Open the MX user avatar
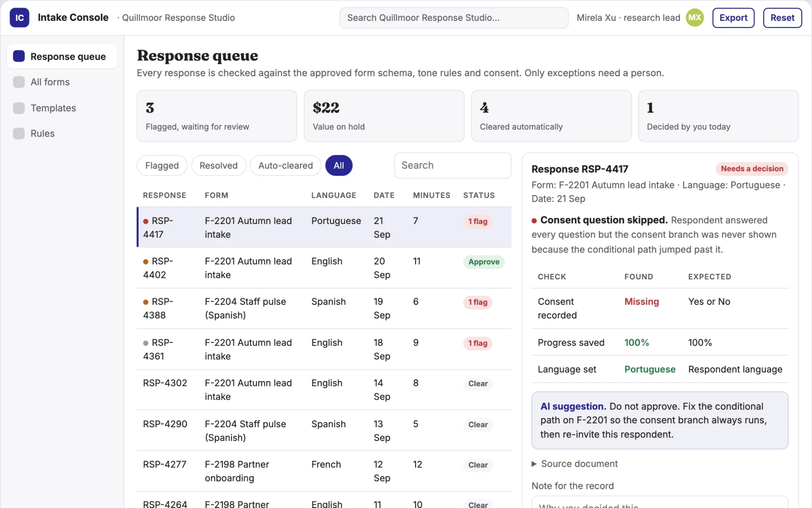Viewport: 812px width, 508px height. click(x=695, y=18)
